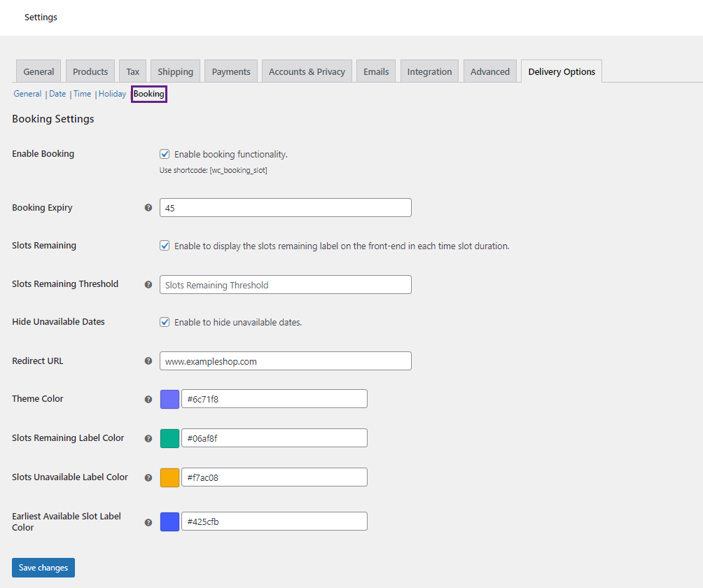Switch to the Emails tab
Viewport: 703px width, 588px height.
tap(376, 71)
